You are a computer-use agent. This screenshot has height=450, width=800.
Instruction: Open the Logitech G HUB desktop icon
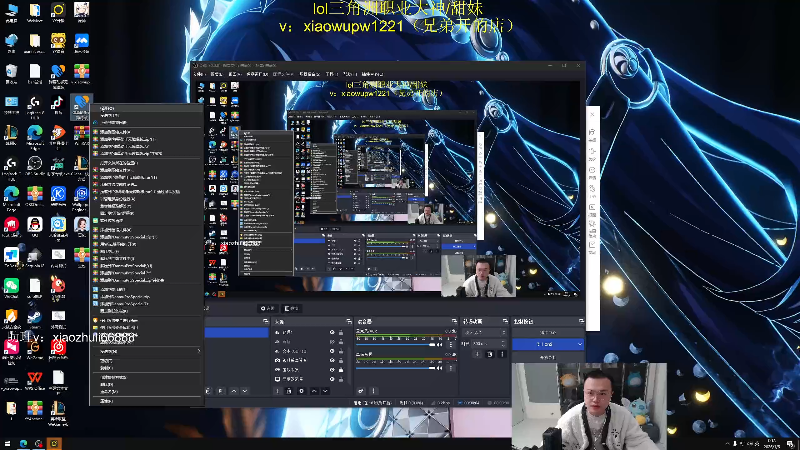[34, 105]
